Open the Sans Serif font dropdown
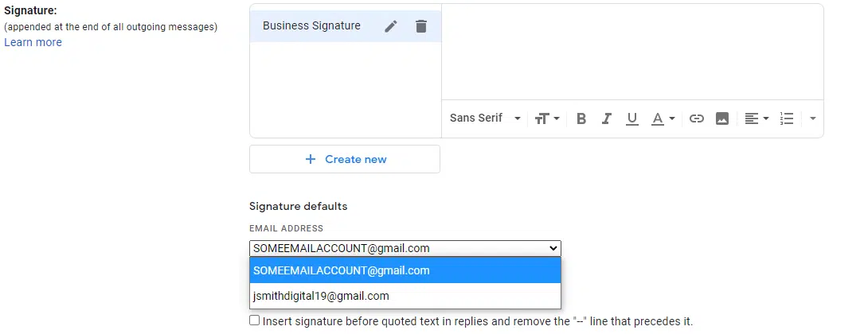868x334 pixels. (x=484, y=118)
